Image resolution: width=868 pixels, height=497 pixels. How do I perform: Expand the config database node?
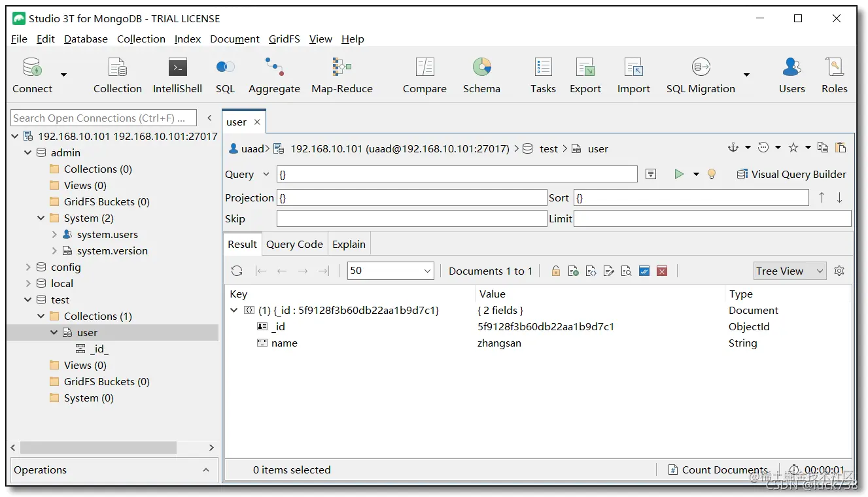[27, 267]
